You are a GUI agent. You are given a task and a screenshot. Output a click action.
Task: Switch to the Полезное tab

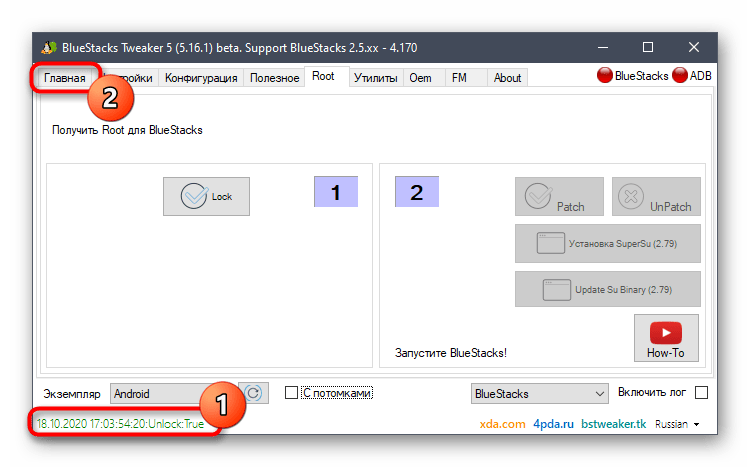coord(275,78)
